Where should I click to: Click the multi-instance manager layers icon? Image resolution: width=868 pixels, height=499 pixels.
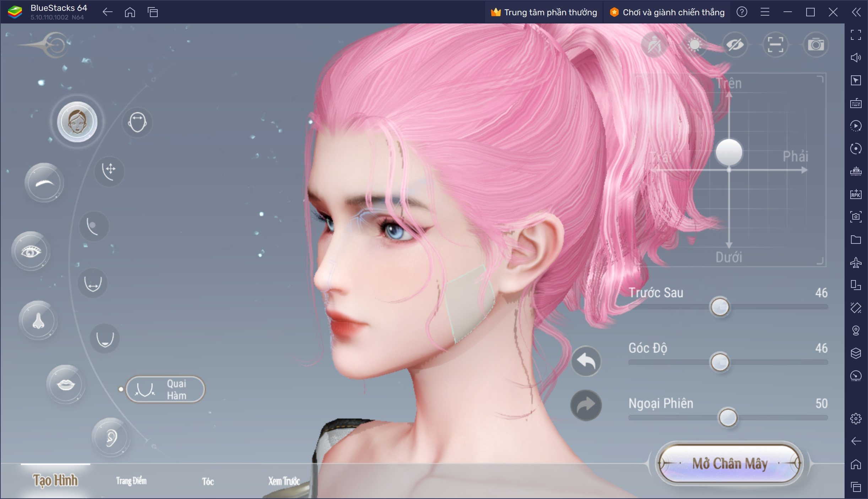coord(856,353)
